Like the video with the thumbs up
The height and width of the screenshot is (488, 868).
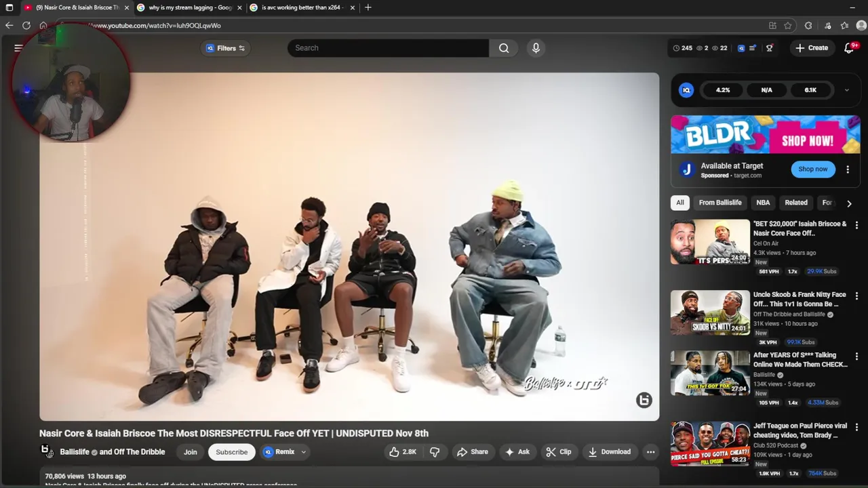402,452
